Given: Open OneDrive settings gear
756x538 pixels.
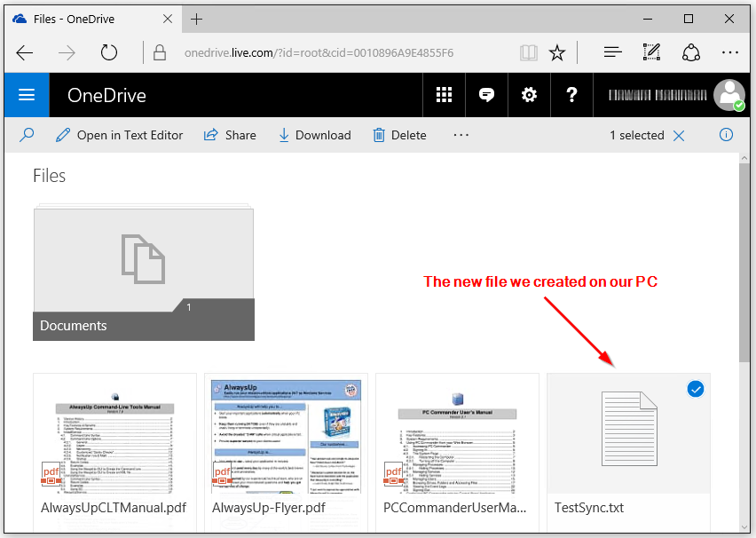Looking at the screenshot, I should point(529,95).
